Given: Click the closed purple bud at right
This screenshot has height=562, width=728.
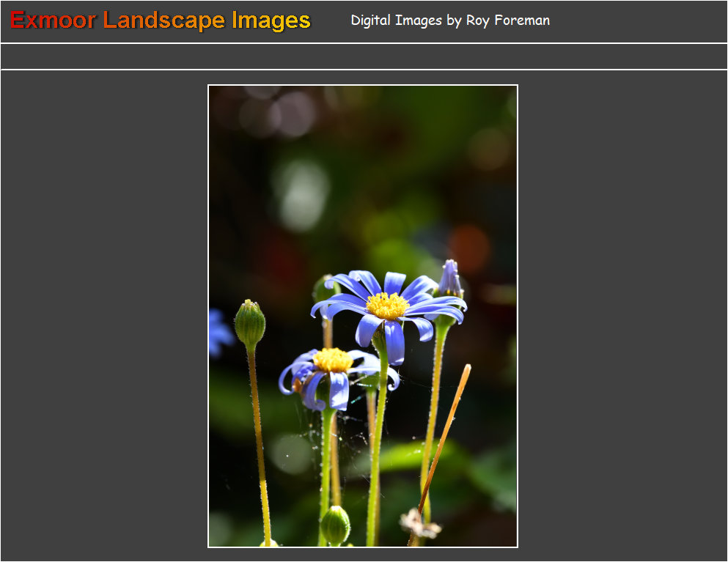Looking at the screenshot, I should pos(449,279).
